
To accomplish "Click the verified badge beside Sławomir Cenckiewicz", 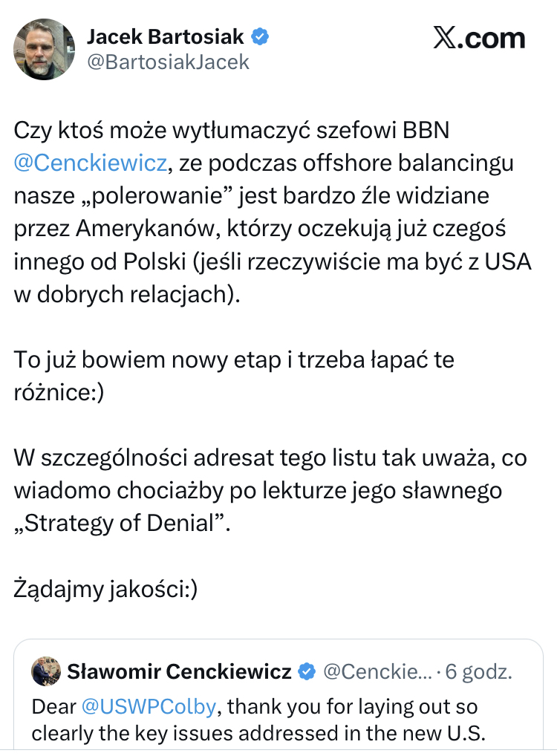I will (x=306, y=672).
